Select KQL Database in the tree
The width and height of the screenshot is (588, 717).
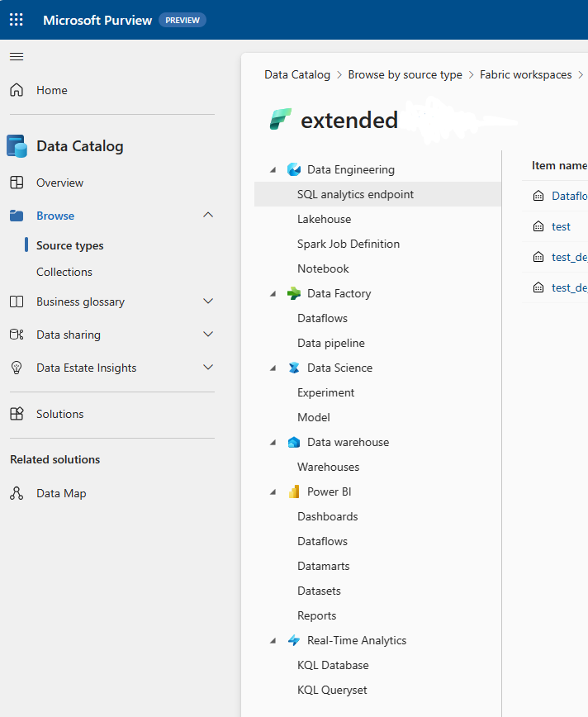333,665
